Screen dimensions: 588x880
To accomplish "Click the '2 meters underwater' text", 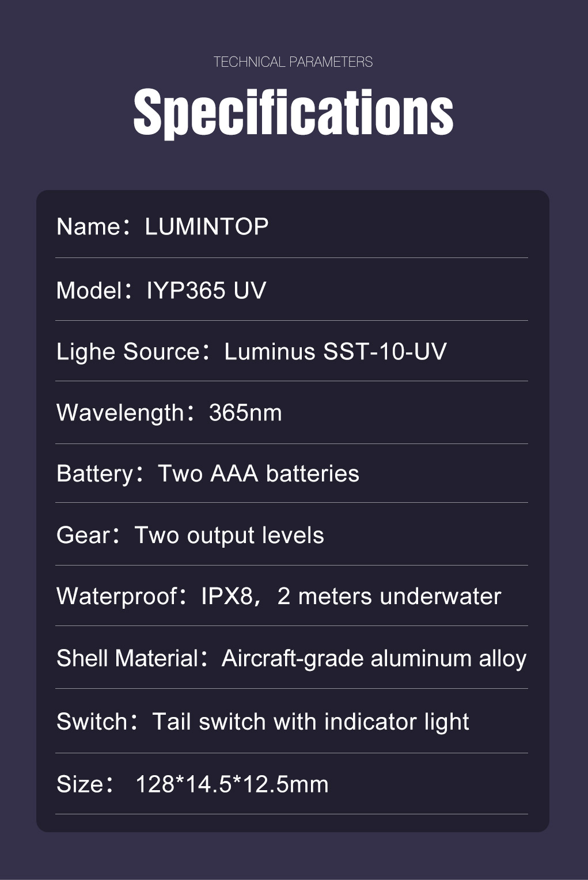I will 389,597.
